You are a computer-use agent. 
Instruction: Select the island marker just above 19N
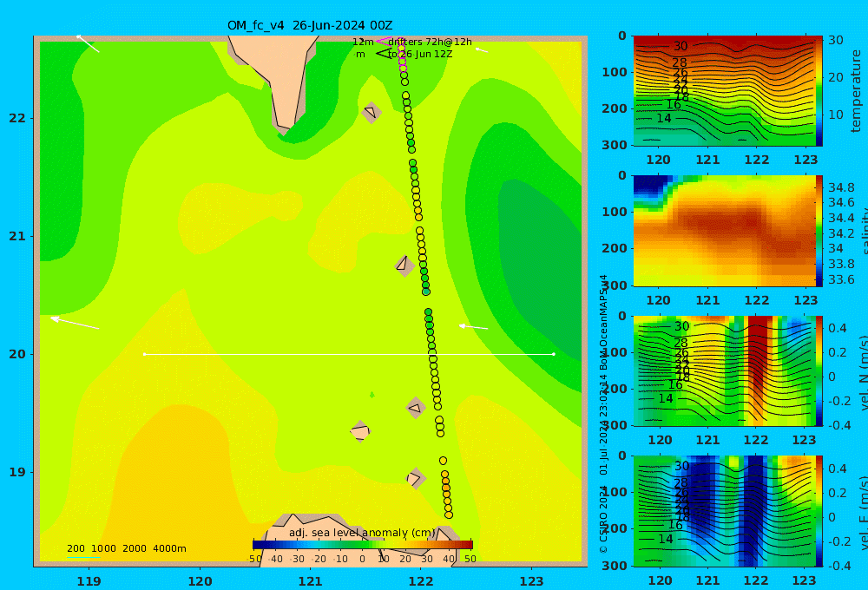click(416, 478)
